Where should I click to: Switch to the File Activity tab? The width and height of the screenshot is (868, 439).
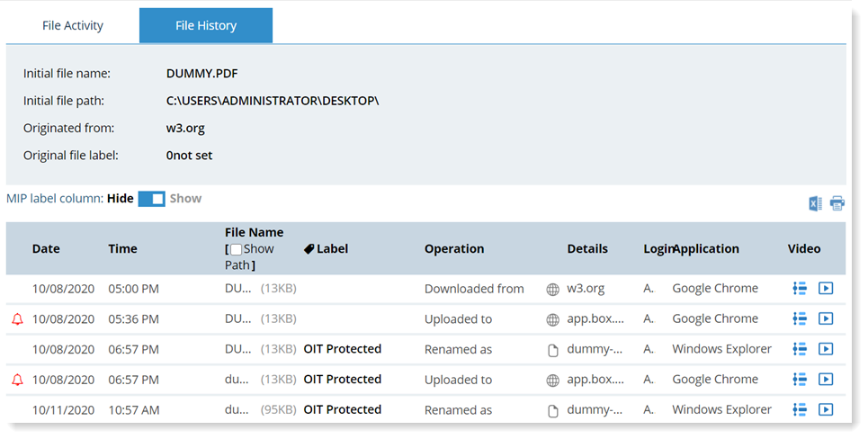click(73, 25)
